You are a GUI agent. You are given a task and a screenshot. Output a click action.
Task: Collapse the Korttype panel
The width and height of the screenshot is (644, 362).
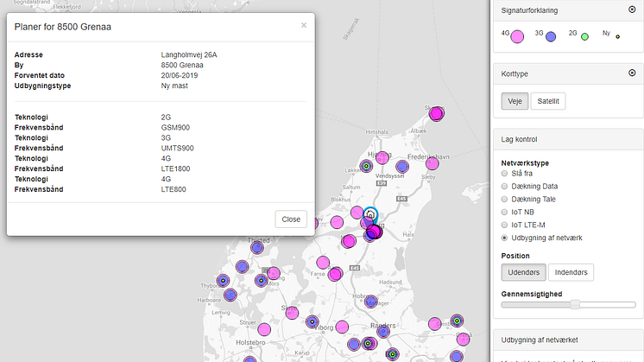click(x=633, y=74)
